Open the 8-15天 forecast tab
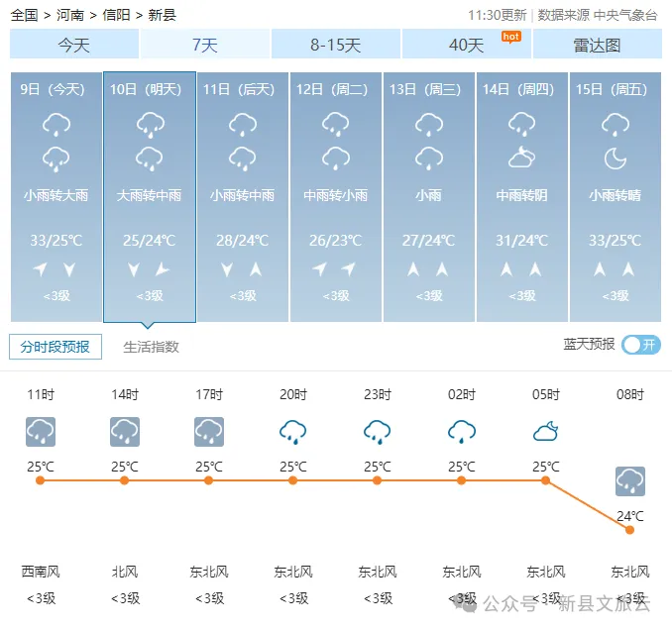 (336, 45)
